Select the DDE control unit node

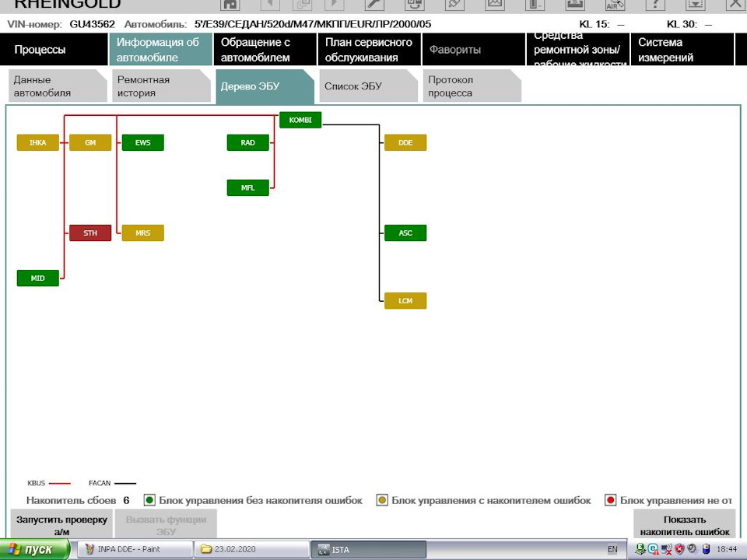tap(405, 142)
